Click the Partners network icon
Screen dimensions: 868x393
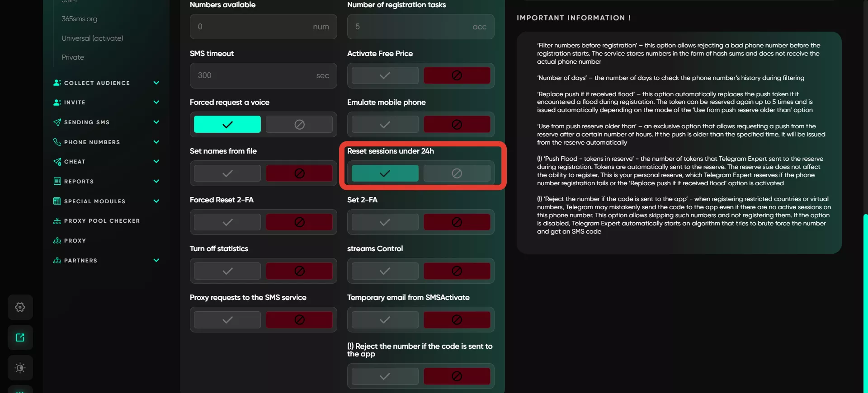tap(57, 260)
